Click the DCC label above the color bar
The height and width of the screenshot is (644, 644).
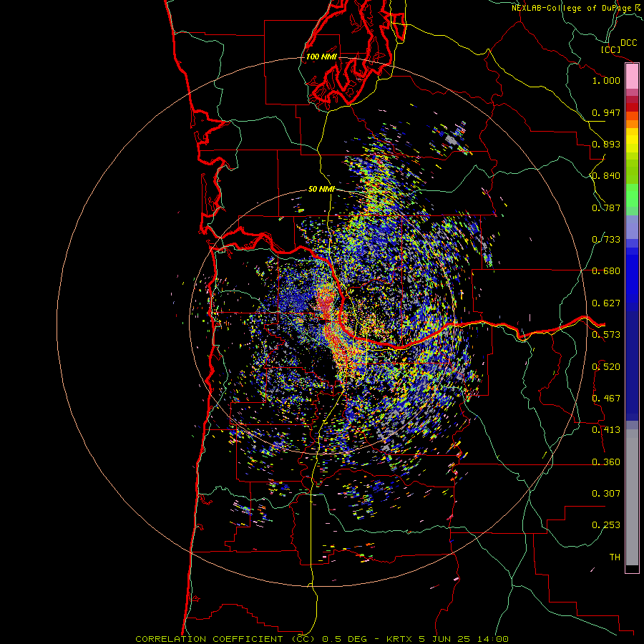628,43
